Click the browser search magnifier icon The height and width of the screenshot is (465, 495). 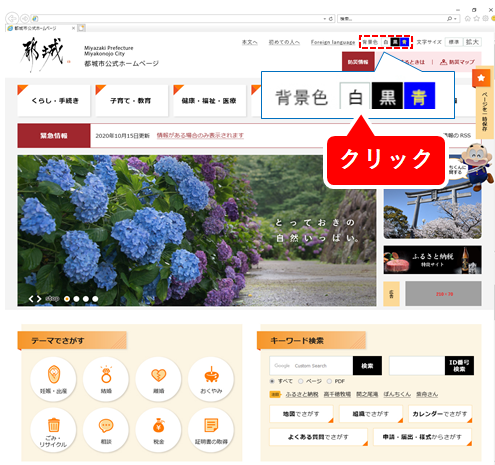point(450,19)
